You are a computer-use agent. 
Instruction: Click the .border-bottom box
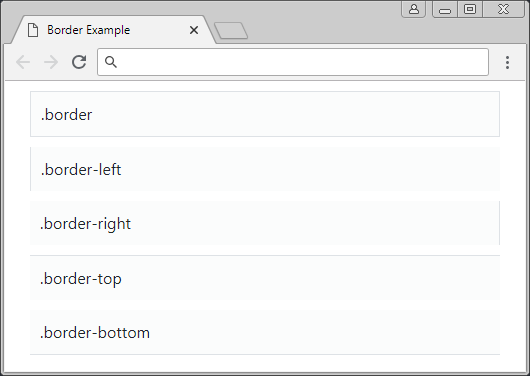(265, 332)
